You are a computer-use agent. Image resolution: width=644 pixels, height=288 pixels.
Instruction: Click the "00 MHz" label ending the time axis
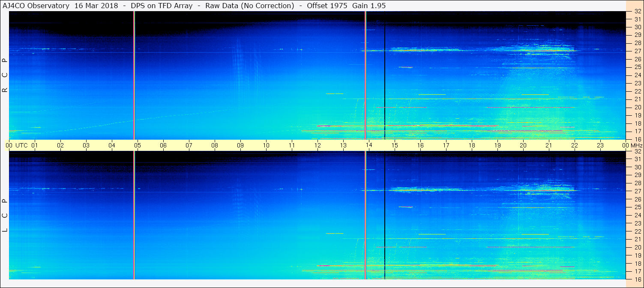tap(632, 145)
